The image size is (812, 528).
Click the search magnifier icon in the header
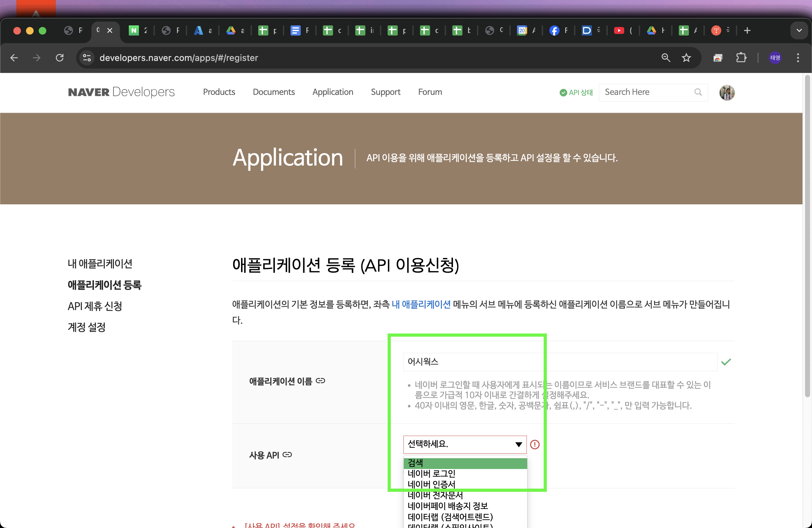click(698, 92)
